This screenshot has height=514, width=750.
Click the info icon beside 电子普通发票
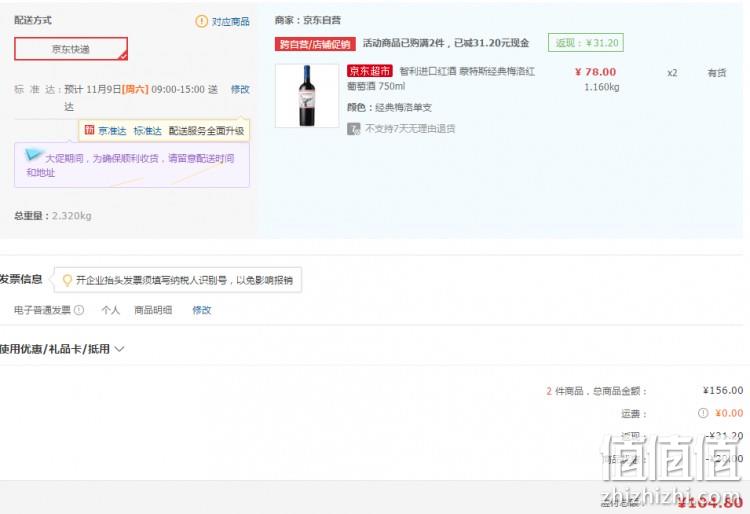pos(79,310)
